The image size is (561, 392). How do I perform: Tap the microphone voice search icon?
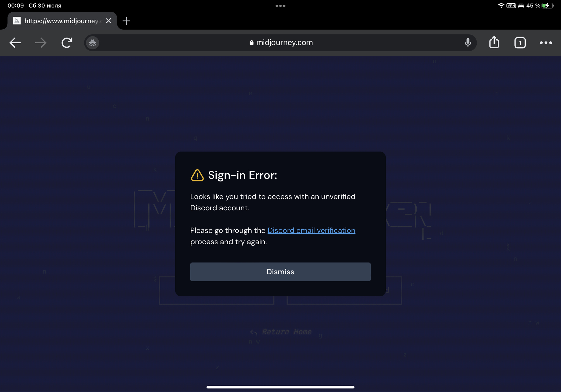pos(468,43)
